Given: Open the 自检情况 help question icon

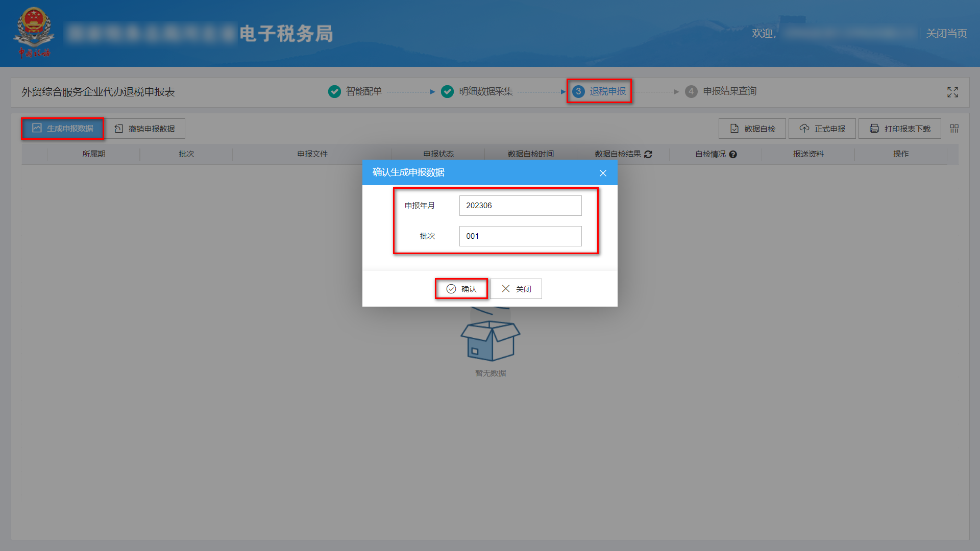Looking at the screenshot, I should pyautogui.click(x=734, y=154).
